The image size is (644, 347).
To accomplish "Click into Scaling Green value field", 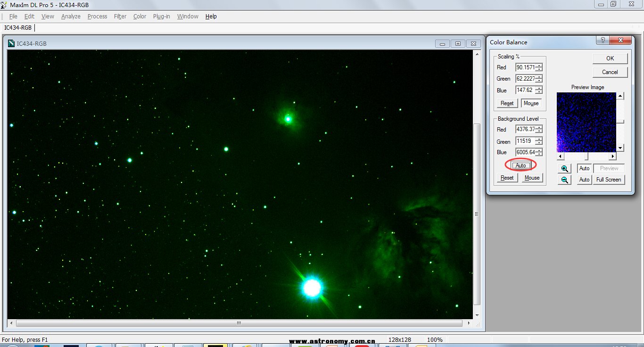I will click(525, 79).
